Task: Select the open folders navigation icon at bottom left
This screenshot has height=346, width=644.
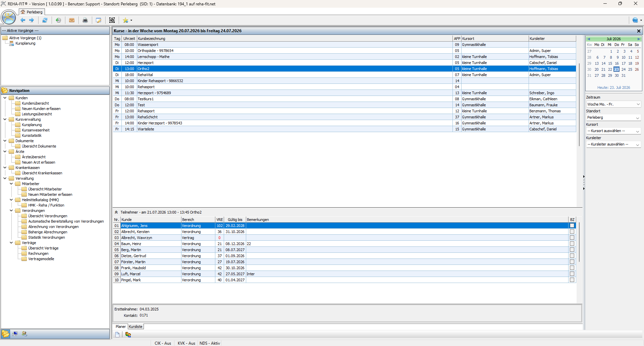Action: (x=6, y=334)
